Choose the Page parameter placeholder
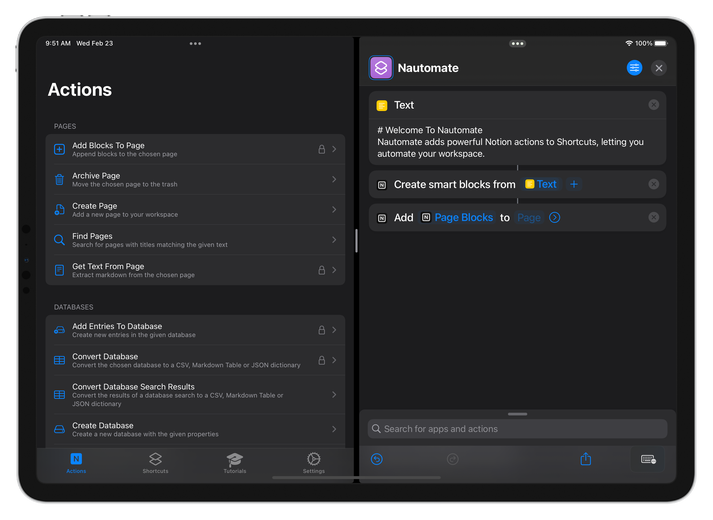 point(529,218)
